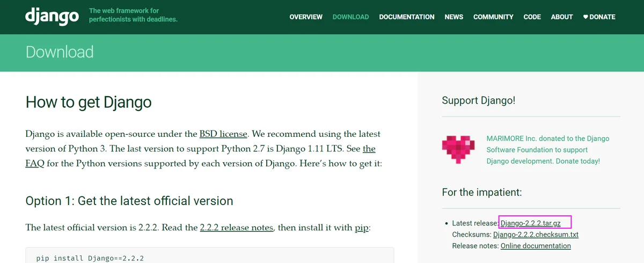Image resolution: width=644 pixels, height=263 pixels.
Task: Open the 2.2.2 release notes link
Action: [237, 228]
